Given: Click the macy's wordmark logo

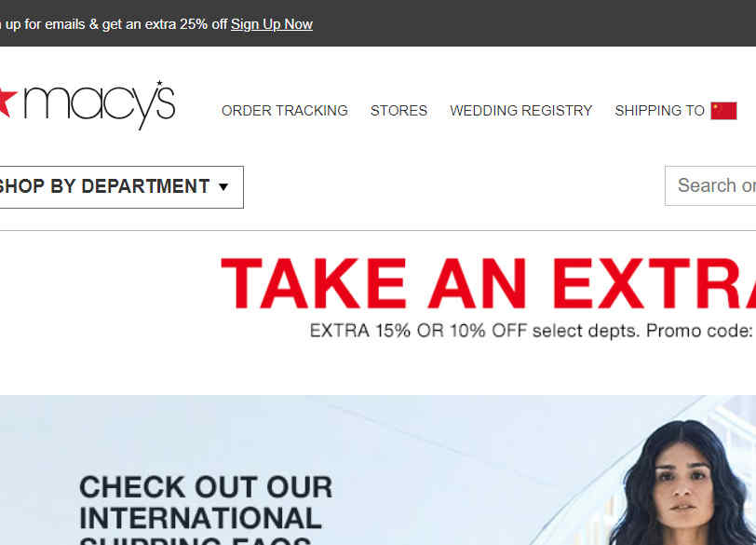Looking at the screenshot, I should 100,105.
